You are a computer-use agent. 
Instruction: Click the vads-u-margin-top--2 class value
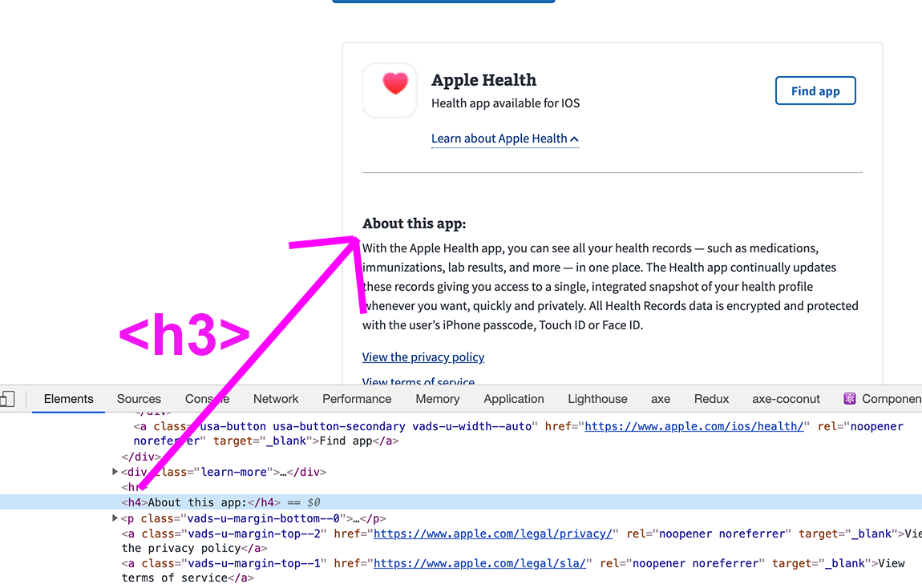[253, 534]
